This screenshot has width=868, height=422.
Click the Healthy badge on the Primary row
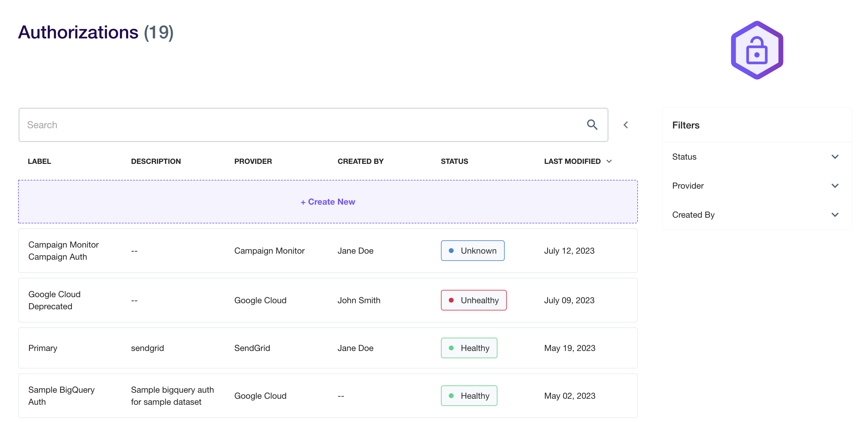(x=469, y=348)
